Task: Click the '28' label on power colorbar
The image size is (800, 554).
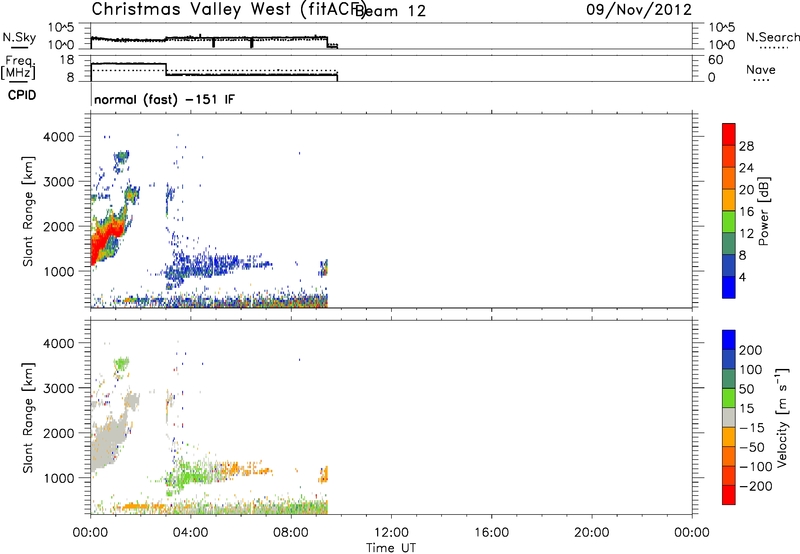Action: pos(746,146)
